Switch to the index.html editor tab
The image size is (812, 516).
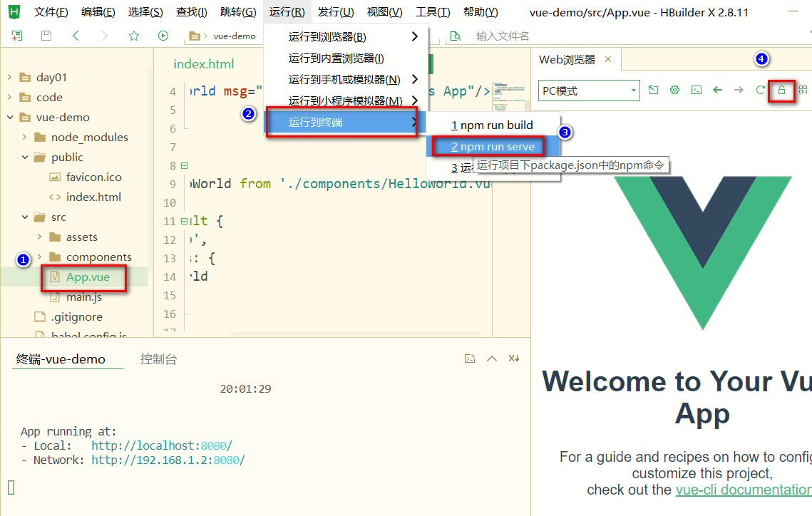[x=203, y=63]
